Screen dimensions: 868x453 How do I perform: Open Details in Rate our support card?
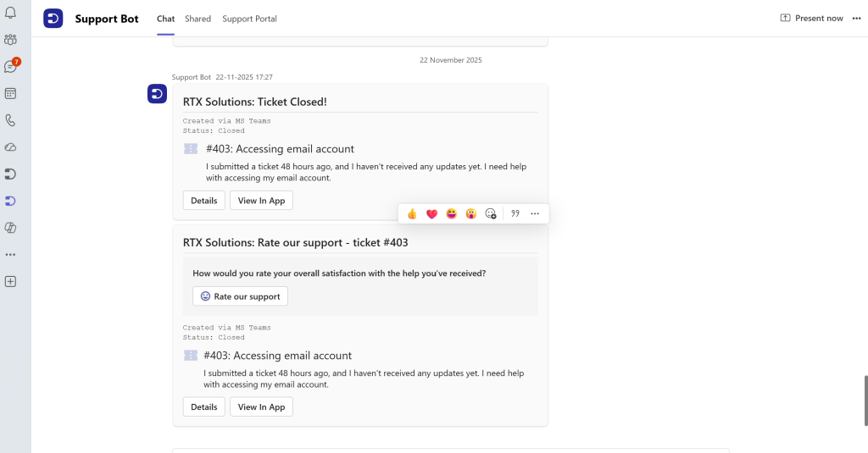tap(203, 406)
